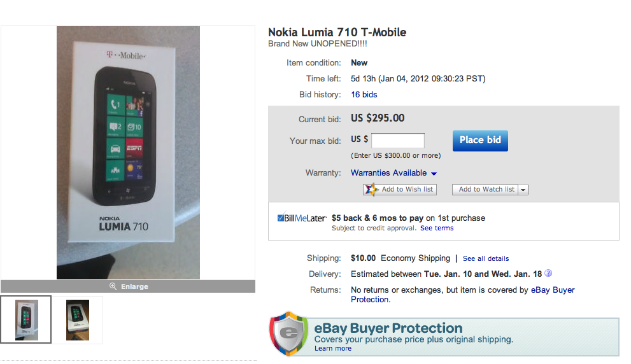Viewport: 631px width, 364px height.
Task: Click the magnifier Enlarge icon below the photo
Action: [x=113, y=286]
